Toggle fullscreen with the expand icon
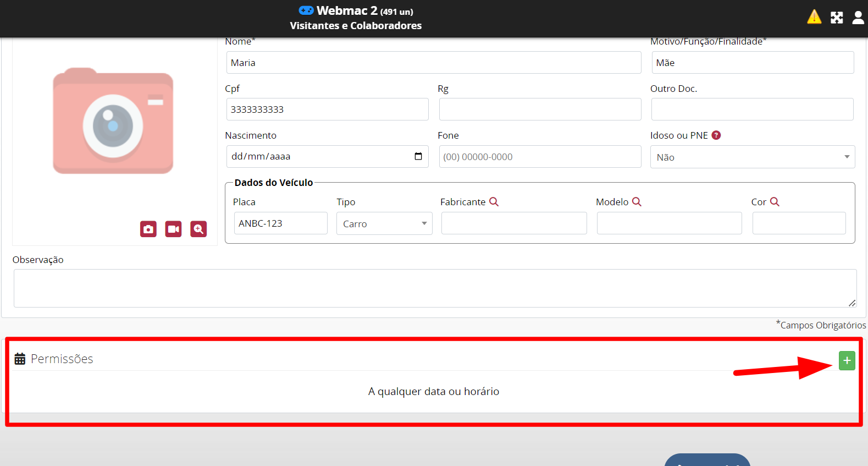 pyautogui.click(x=837, y=18)
